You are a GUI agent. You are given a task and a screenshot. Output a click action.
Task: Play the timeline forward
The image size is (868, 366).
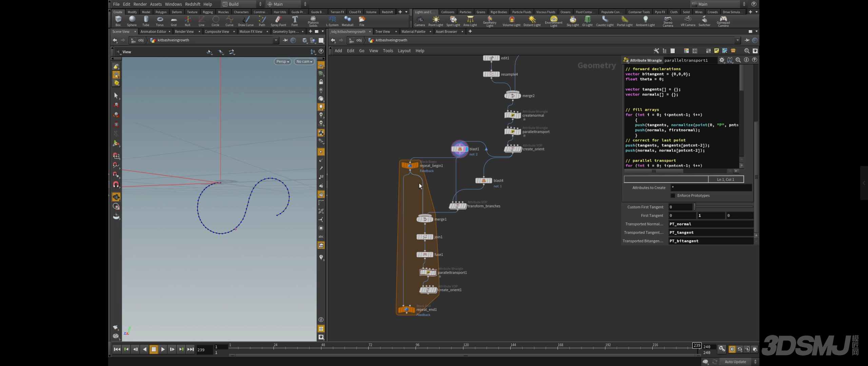[x=163, y=349]
